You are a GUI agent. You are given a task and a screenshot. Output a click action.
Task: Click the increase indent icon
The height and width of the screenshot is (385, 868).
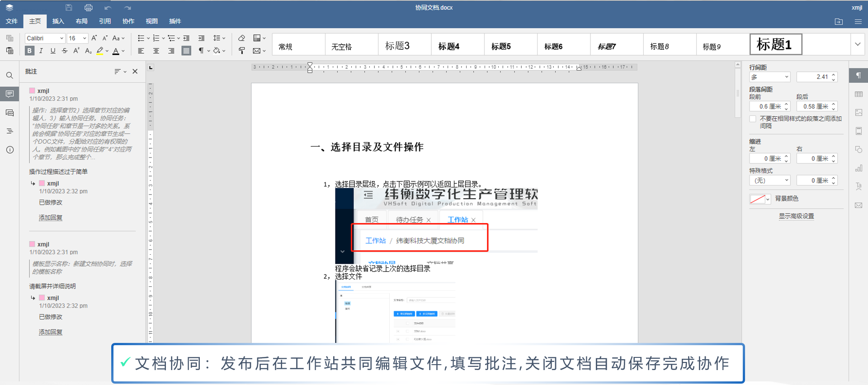pyautogui.click(x=202, y=38)
